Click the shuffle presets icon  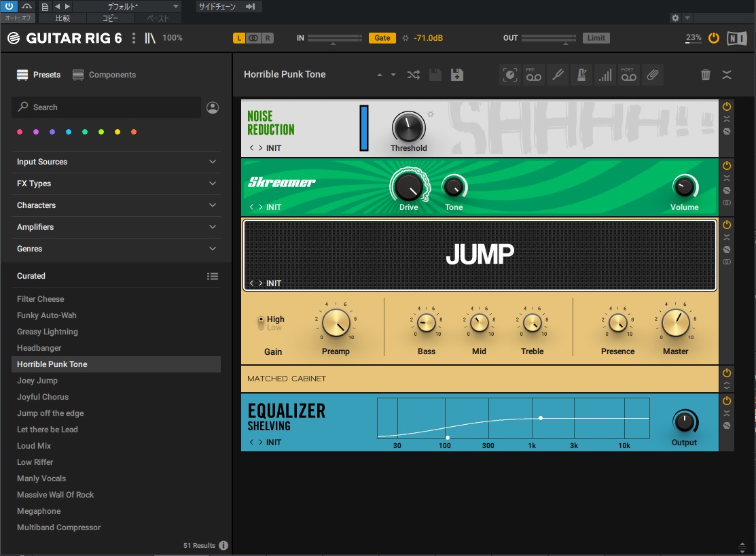pos(413,75)
